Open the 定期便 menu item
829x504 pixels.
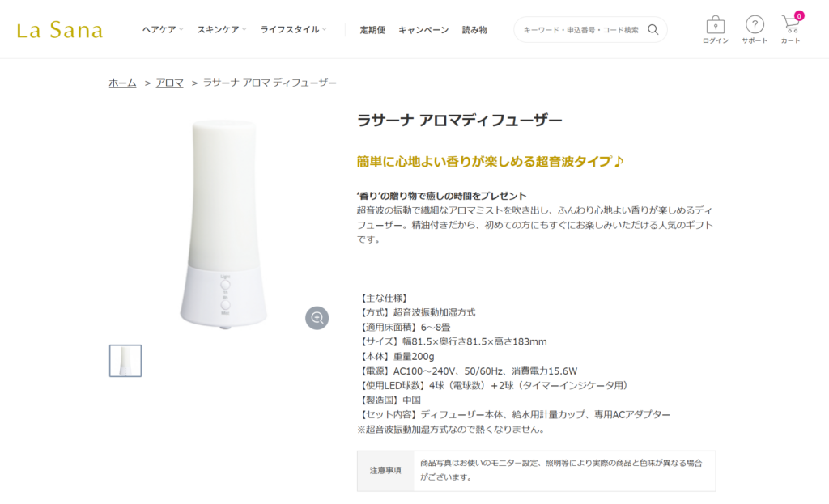coord(372,30)
